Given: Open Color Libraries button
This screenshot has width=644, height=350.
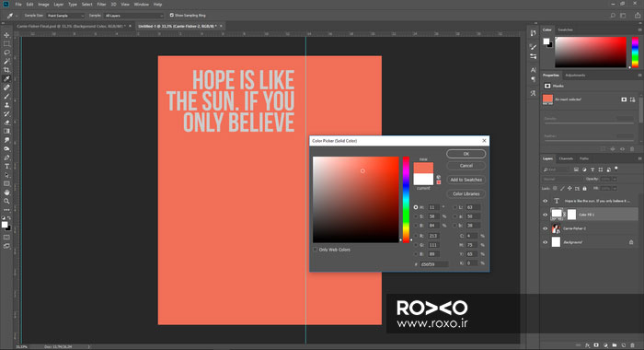Looking at the screenshot, I should [466, 193].
